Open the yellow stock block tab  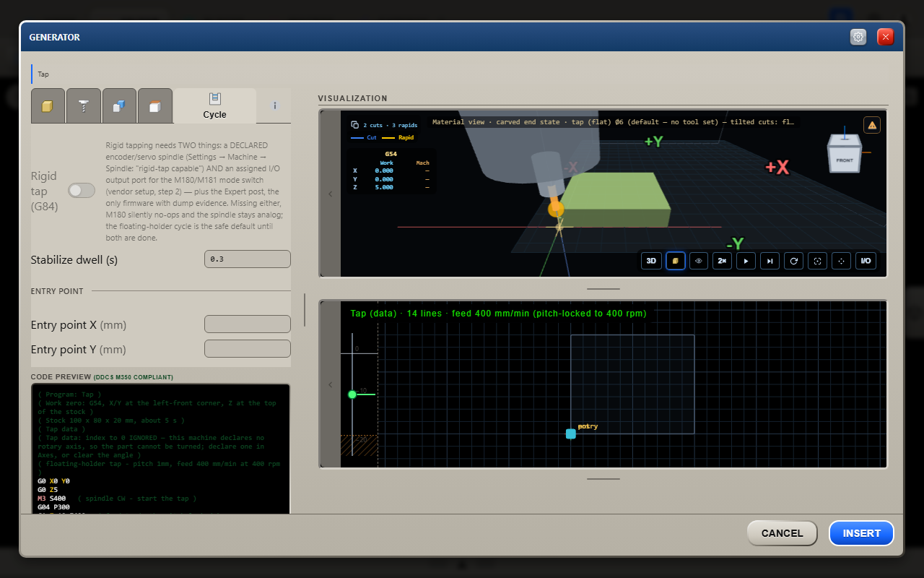click(48, 106)
